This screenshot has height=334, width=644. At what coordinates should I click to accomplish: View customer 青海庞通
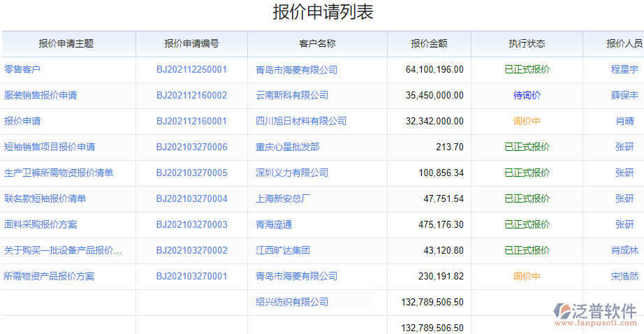pyautogui.click(x=274, y=224)
